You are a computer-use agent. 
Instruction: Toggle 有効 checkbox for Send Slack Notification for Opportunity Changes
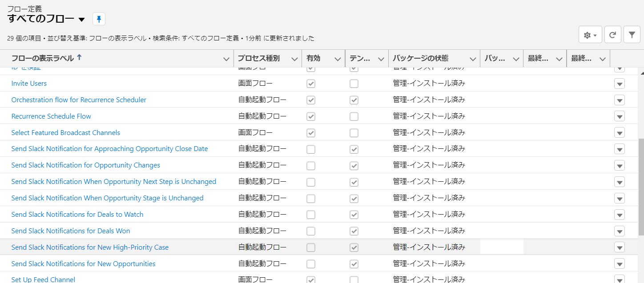(x=311, y=165)
